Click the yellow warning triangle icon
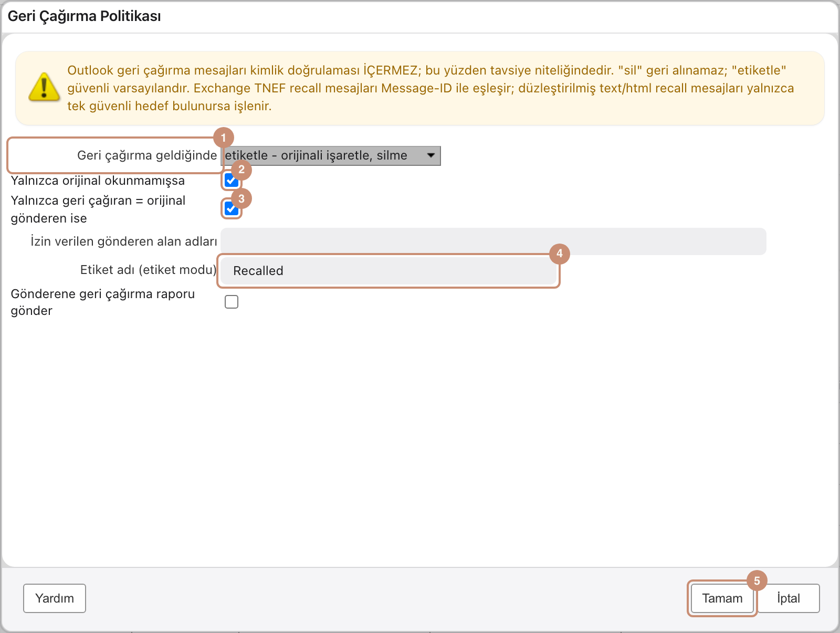840x633 pixels. click(44, 87)
